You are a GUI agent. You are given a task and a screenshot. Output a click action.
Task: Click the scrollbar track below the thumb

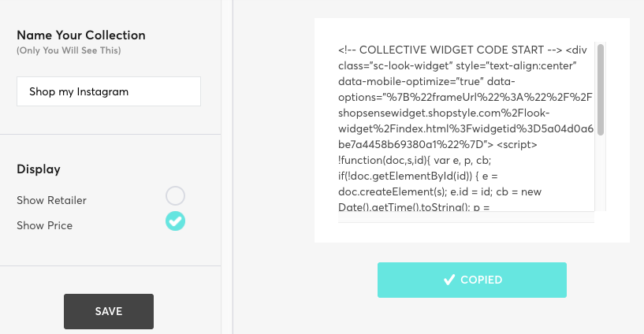click(x=601, y=173)
